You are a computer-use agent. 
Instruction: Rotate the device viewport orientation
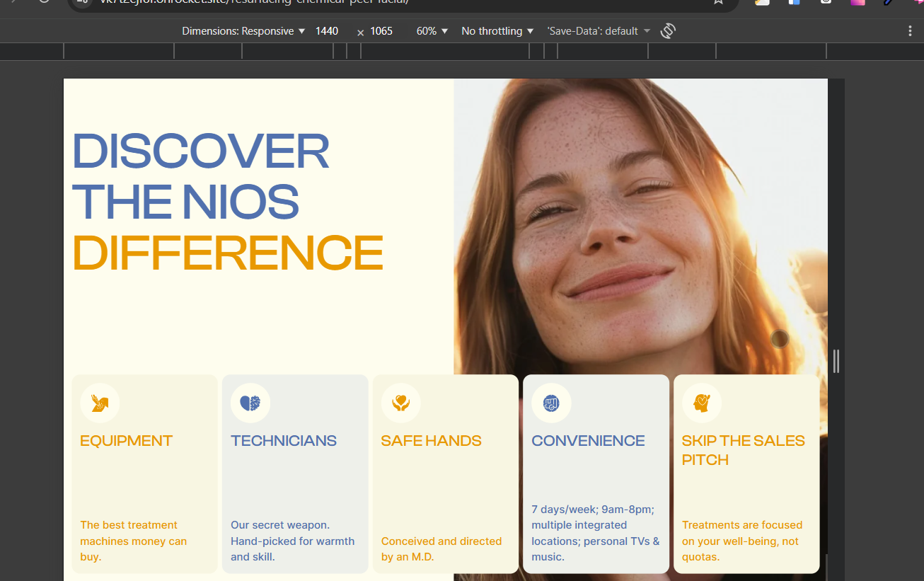(668, 31)
